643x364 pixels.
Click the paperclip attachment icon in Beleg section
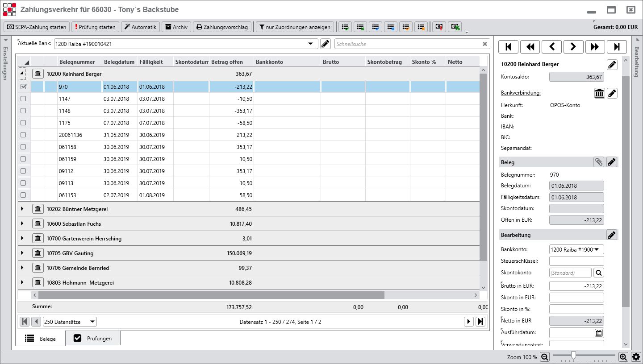click(599, 162)
